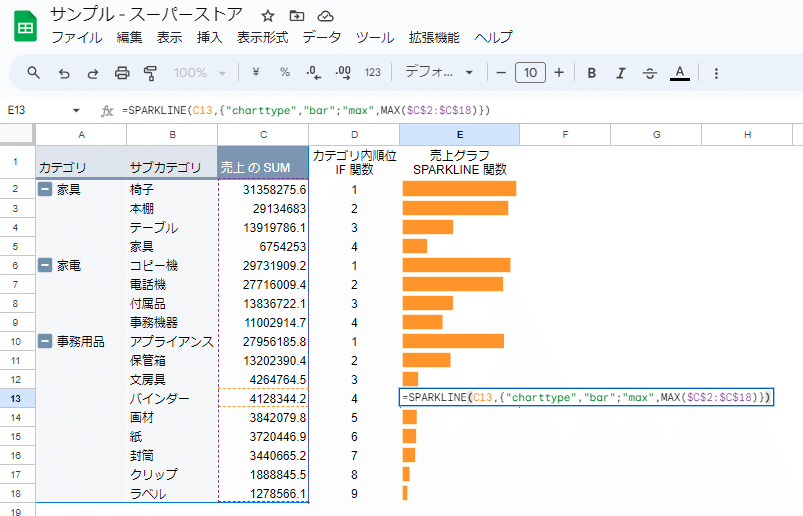Viewport: 803px width, 516px height.
Task: Select column H header
Action: pos(747,135)
